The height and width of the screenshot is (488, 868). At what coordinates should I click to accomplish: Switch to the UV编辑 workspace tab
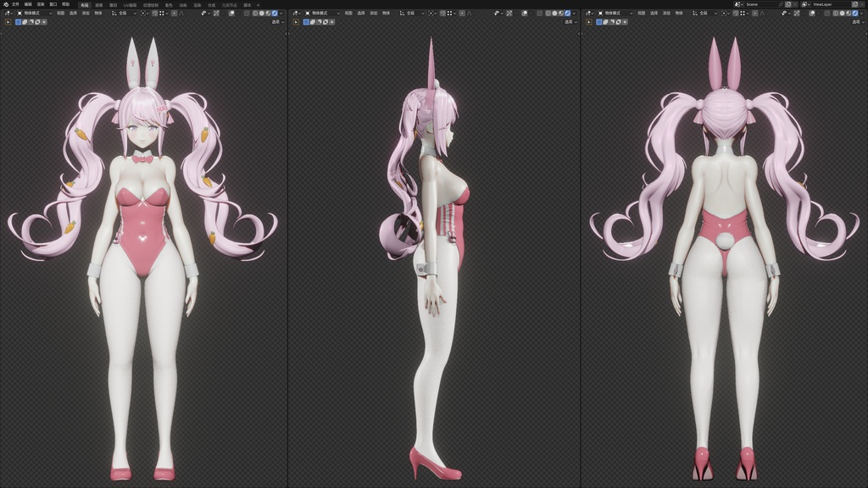pos(131,3)
